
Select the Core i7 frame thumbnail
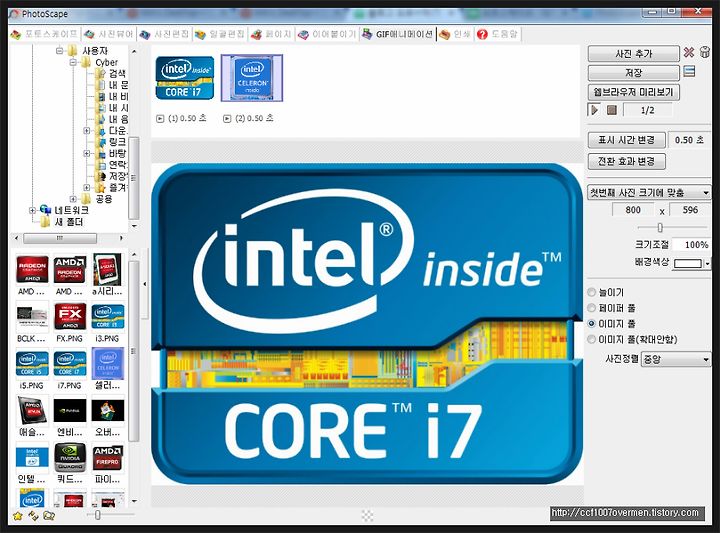click(185, 78)
